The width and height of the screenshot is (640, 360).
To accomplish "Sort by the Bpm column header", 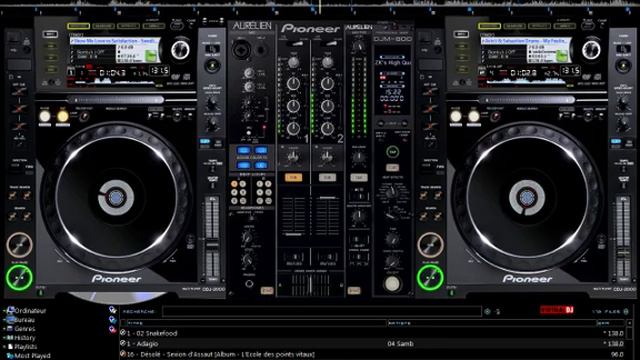I will [x=610, y=323].
